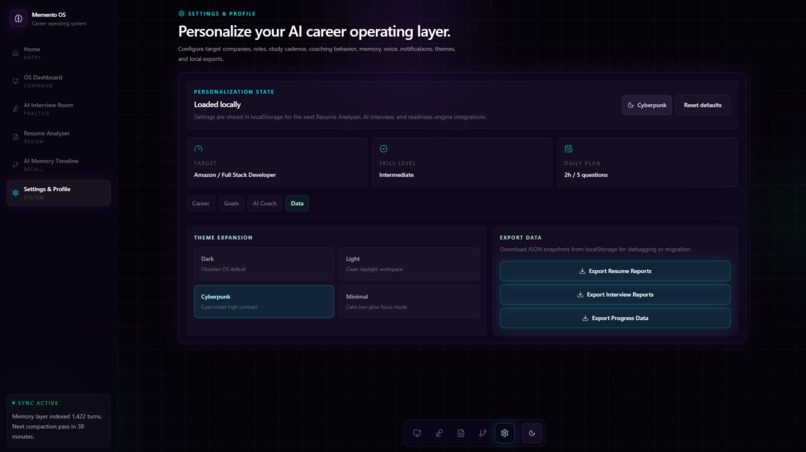Choose the Cyberpunk theme card
Screen dimensions: 806x452
pyautogui.click(x=264, y=301)
